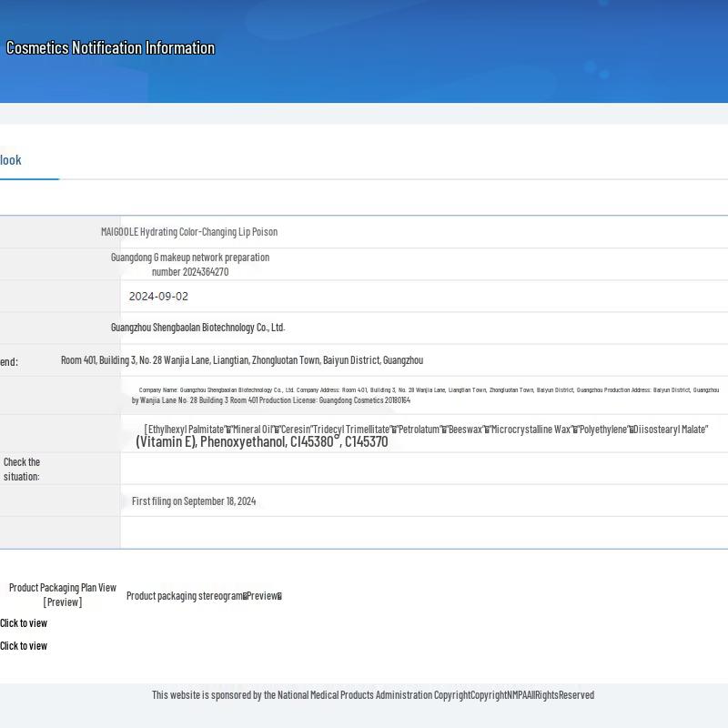This screenshot has height=728, width=728.
Task: Click the "end:" row label
Action: tap(9, 362)
